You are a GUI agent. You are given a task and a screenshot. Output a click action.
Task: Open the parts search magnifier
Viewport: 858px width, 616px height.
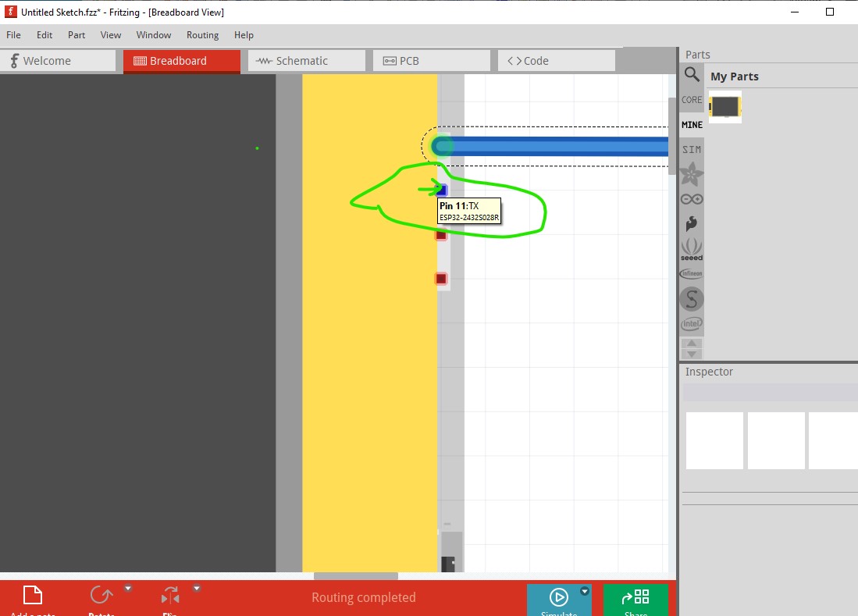pos(692,75)
